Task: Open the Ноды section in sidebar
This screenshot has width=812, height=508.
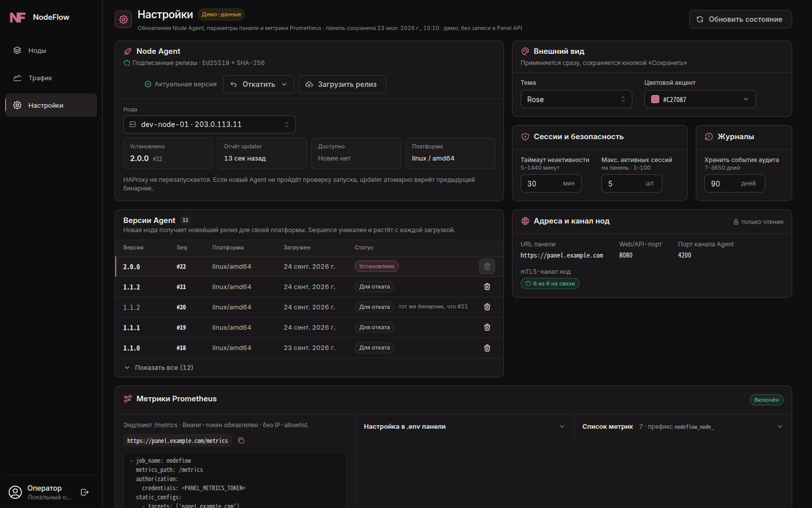Action: coord(51,50)
